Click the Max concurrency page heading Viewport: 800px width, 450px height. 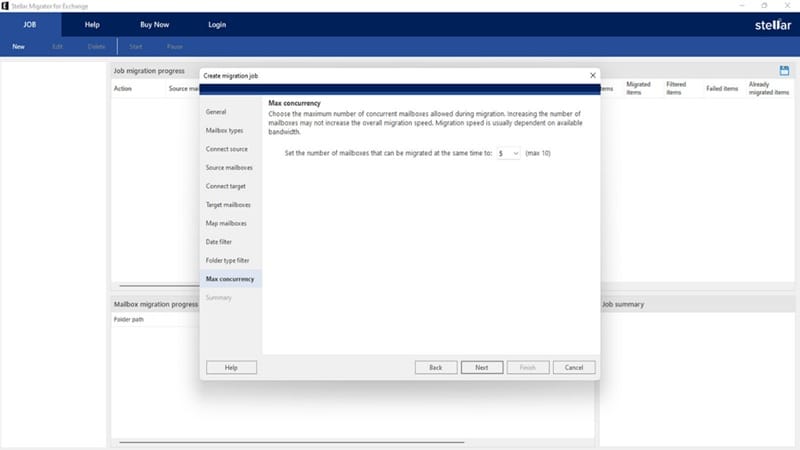[x=294, y=103]
